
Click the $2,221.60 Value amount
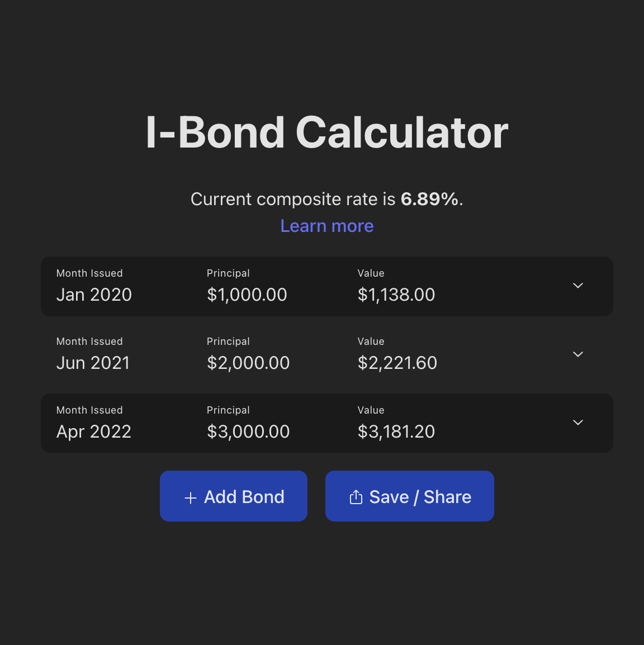pyautogui.click(x=397, y=363)
